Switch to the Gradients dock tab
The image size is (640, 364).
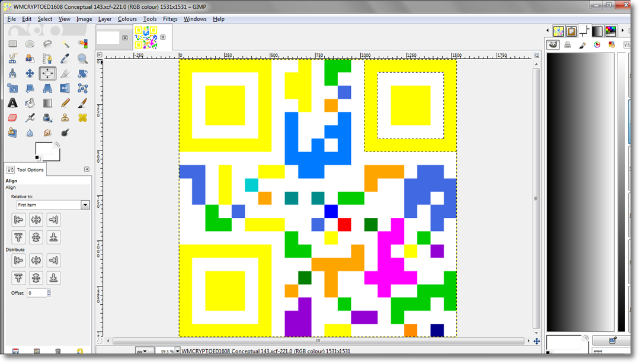(597, 31)
